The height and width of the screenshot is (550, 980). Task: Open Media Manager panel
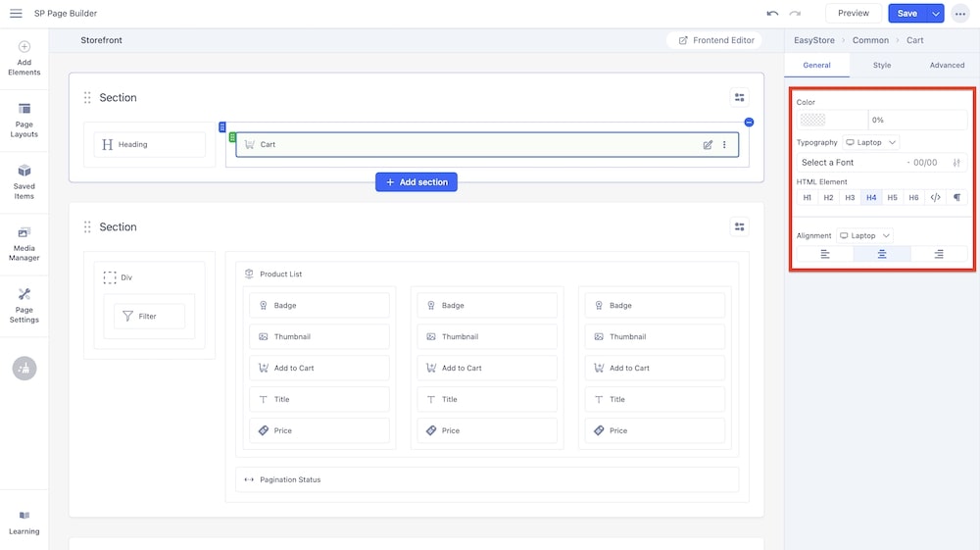click(24, 244)
